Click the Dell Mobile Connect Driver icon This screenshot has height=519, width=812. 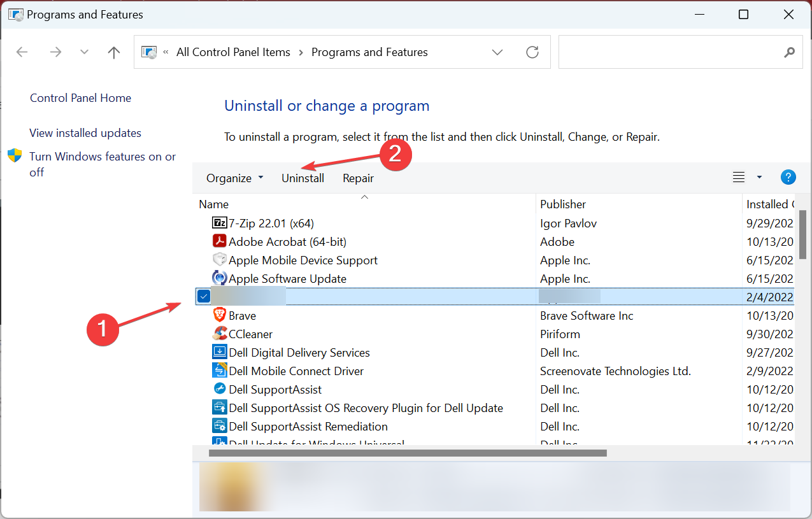click(x=220, y=371)
